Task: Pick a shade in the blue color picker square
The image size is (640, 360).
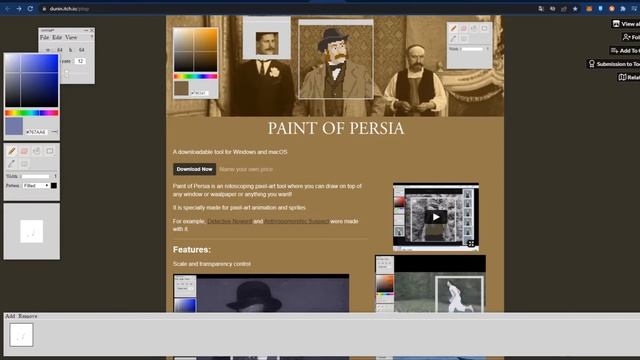Action: click(x=31, y=80)
